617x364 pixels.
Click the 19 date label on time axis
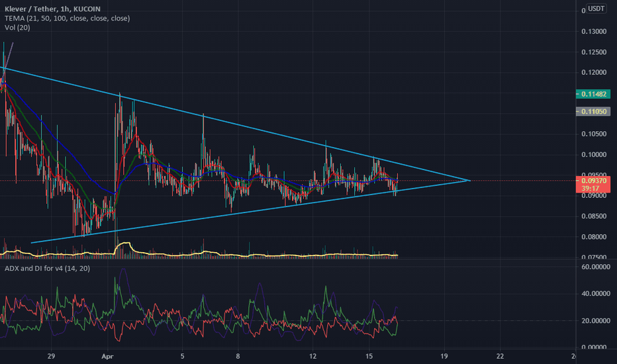tap(444, 356)
